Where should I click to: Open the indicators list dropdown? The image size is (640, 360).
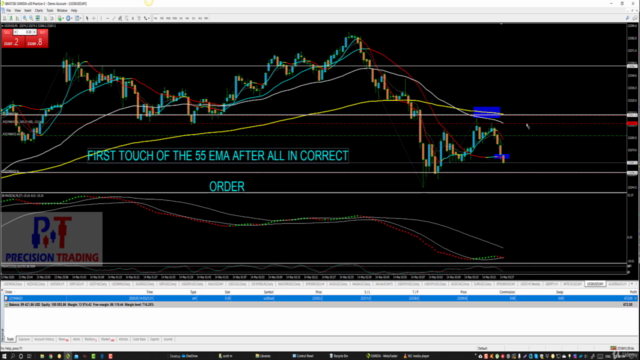pos(60,18)
